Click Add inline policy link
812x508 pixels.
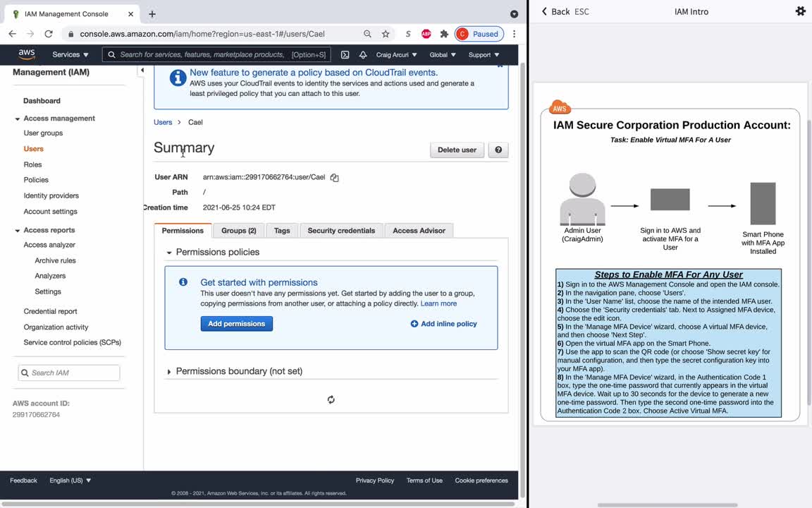444,323
